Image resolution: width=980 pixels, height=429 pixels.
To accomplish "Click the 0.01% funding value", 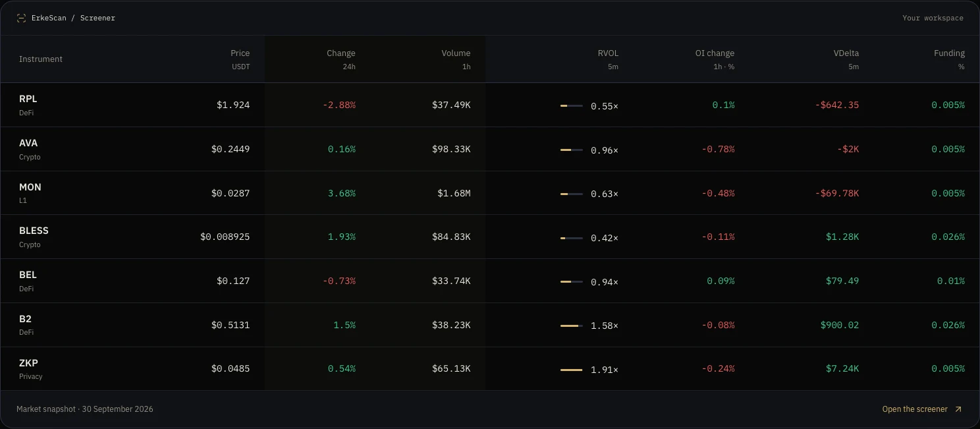I will click(951, 281).
